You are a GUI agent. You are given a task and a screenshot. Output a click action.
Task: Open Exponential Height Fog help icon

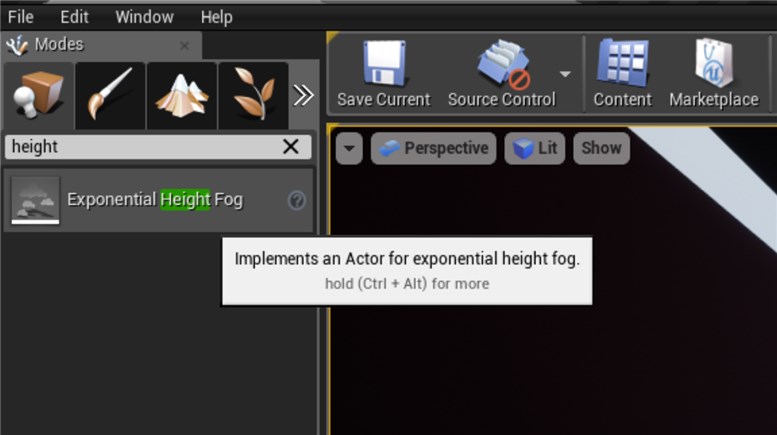click(296, 200)
